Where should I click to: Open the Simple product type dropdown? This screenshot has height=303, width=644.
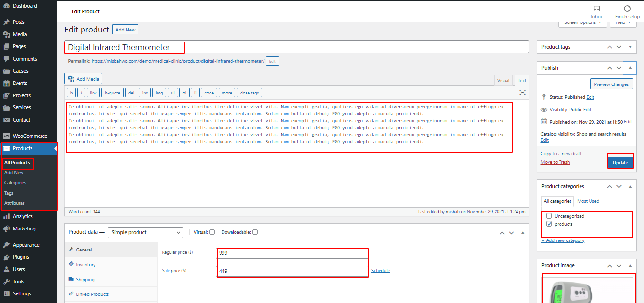click(146, 232)
